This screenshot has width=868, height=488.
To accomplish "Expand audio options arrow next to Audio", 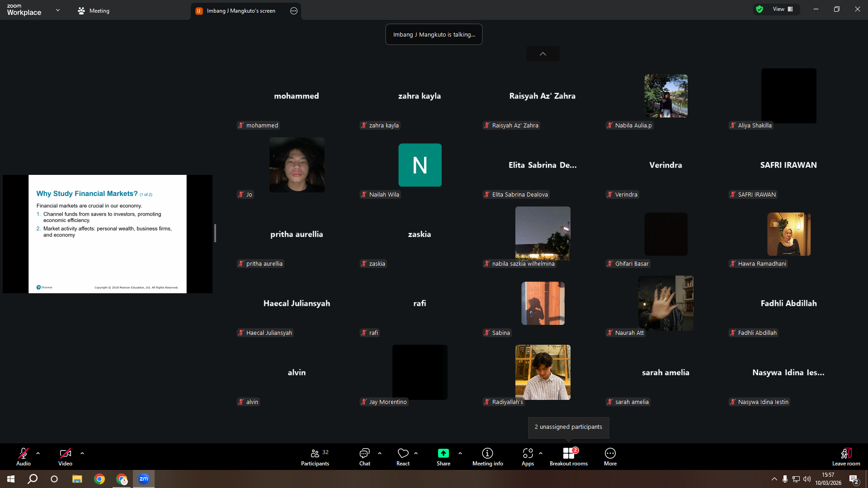I will [x=38, y=453].
